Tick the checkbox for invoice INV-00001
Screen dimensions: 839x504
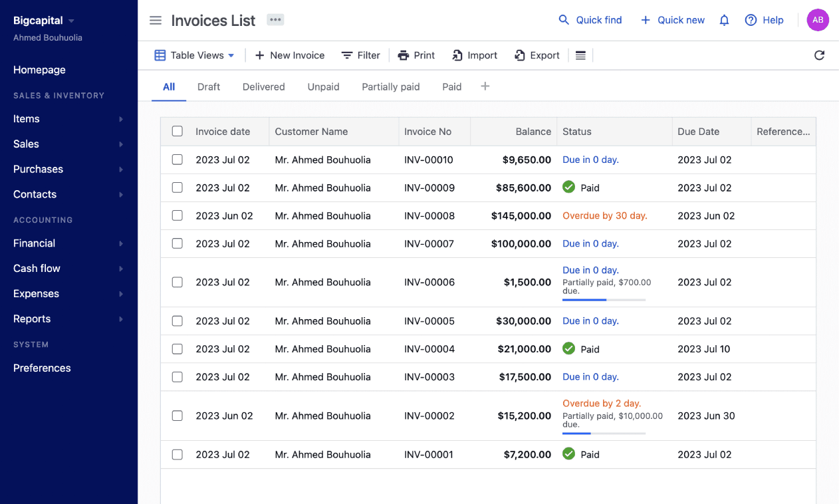pyautogui.click(x=178, y=455)
